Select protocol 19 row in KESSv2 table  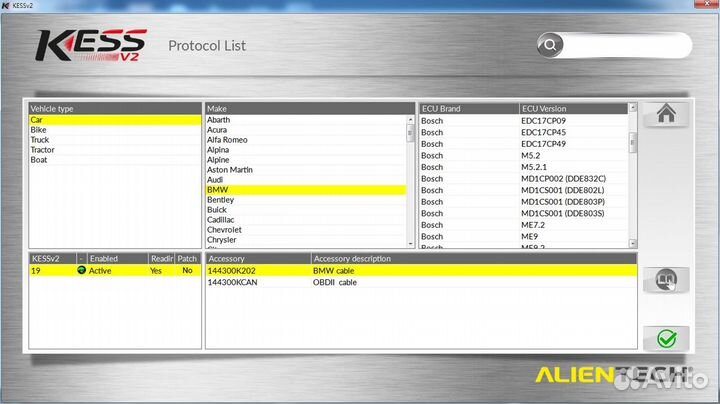click(x=115, y=271)
